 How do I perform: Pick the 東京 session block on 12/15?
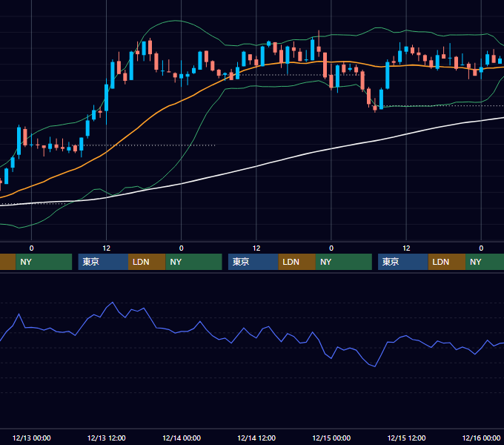403,262
